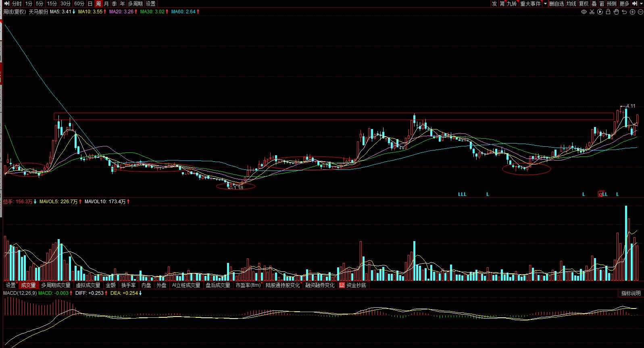
Task: Open the far top-right dropdown arrow
Action: click(x=641, y=4)
